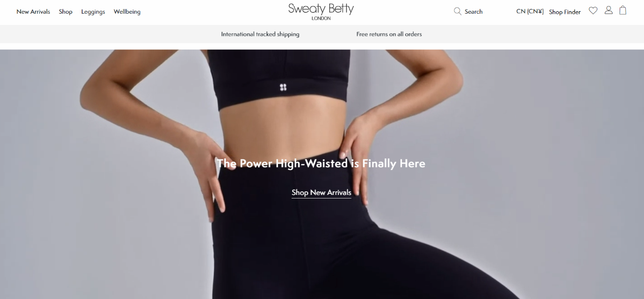Expand the Shop navigation menu
This screenshot has height=299, width=644.
coord(65,12)
